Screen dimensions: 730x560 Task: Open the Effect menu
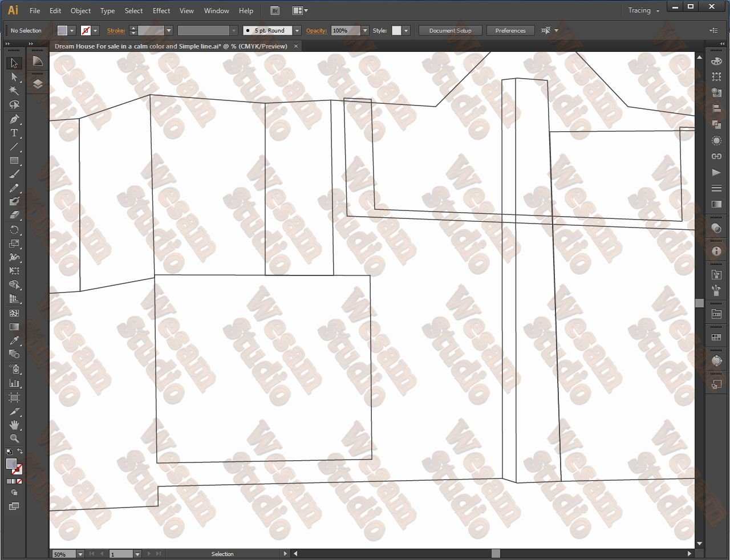(x=161, y=11)
